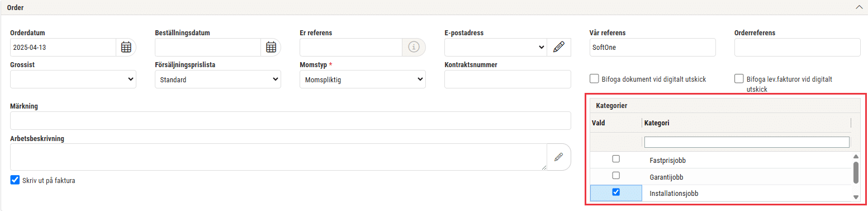Open the Arbetsbeskrivning pencil editor
Screen dimensions: 868x211
coord(558,157)
